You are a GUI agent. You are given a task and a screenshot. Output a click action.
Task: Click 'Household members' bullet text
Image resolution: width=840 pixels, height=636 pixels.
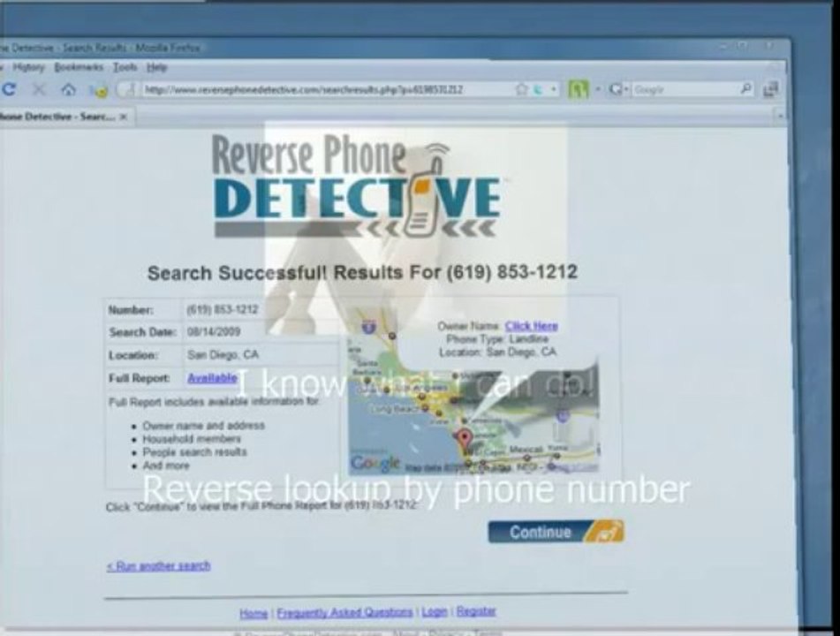(192, 439)
